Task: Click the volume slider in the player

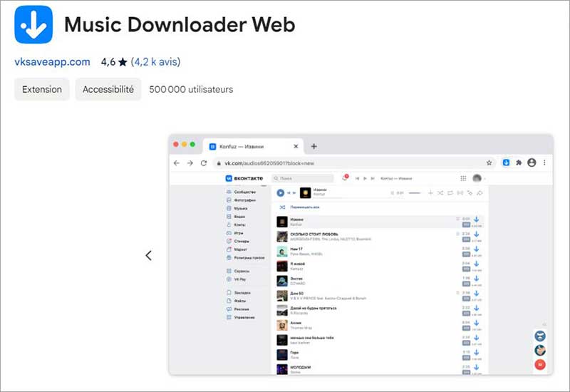Action: point(415,192)
